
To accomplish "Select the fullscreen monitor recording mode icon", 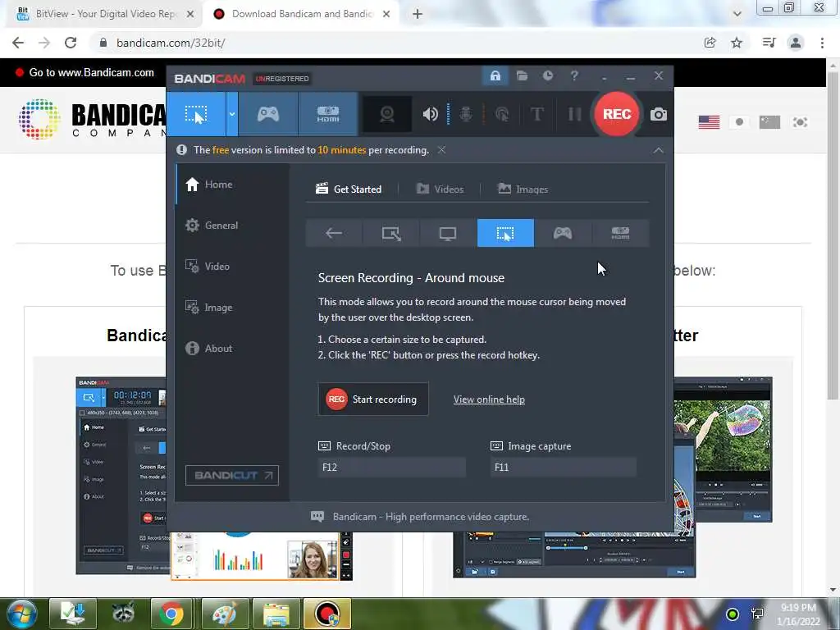I will tap(448, 233).
